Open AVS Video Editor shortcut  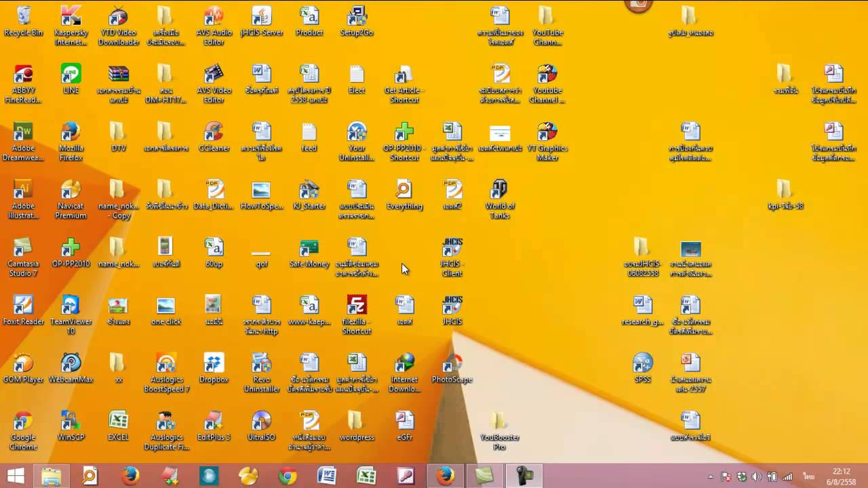(x=214, y=84)
